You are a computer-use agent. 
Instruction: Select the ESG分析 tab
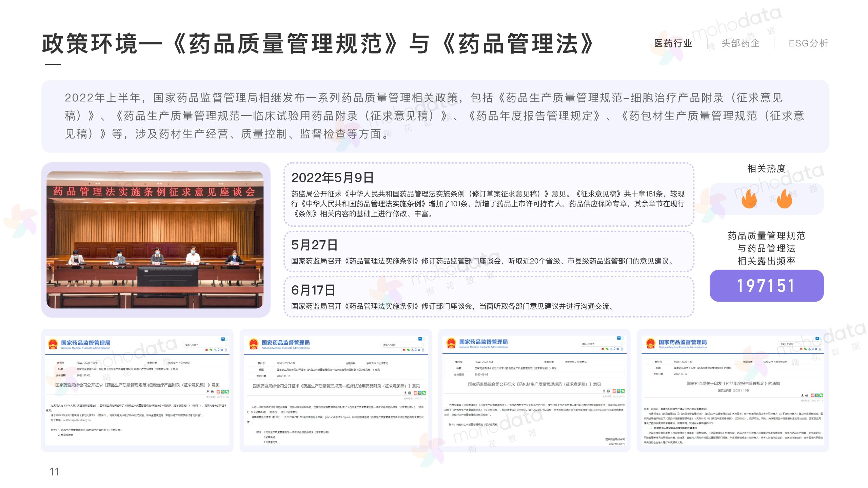pyautogui.click(x=808, y=43)
